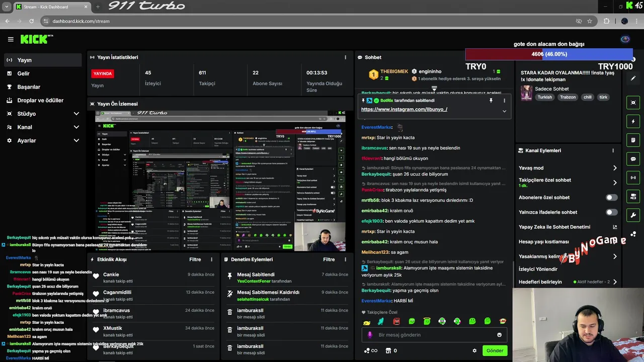Screen dimensions: 644x362
Task: Open the pinned message three-dot menu
Action: click(x=504, y=101)
